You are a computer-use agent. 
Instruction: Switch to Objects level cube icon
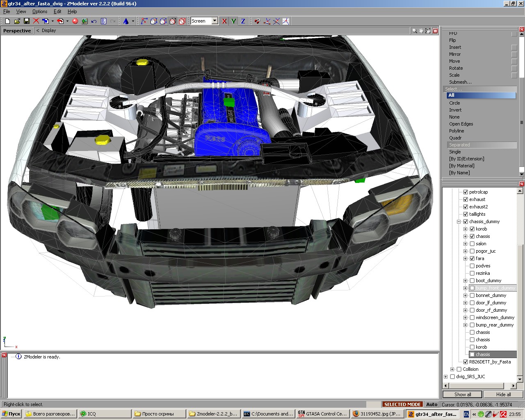(173, 21)
